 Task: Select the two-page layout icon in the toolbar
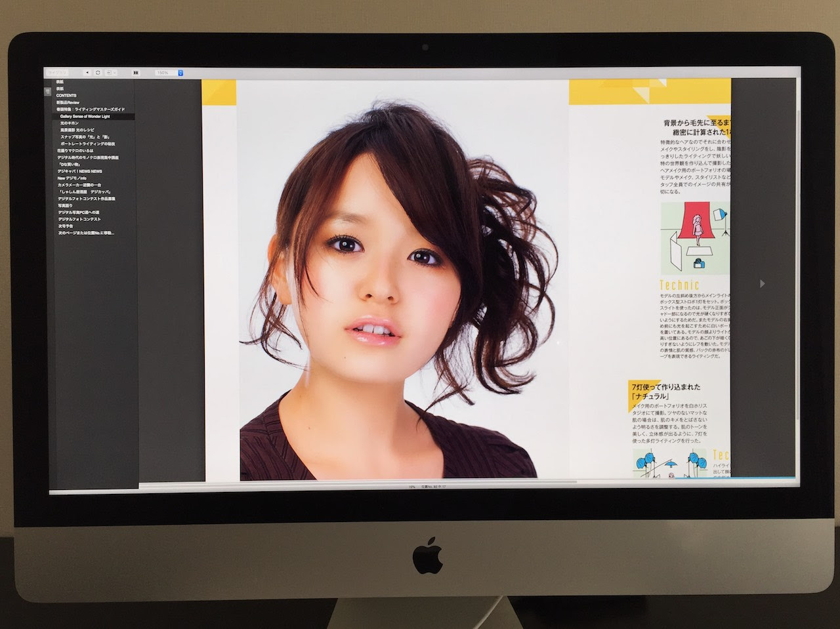tap(136, 72)
